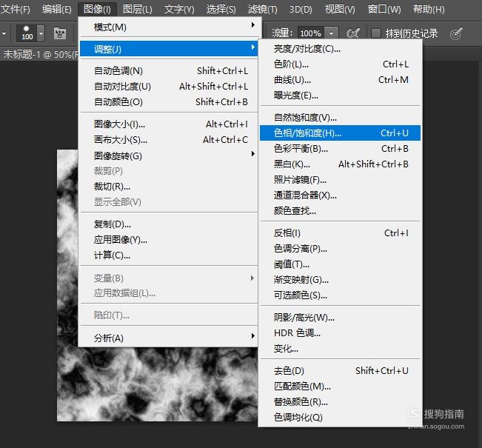Open the 3D(D) menu
Image resolution: width=482 pixels, height=448 pixels.
tap(301, 10)
